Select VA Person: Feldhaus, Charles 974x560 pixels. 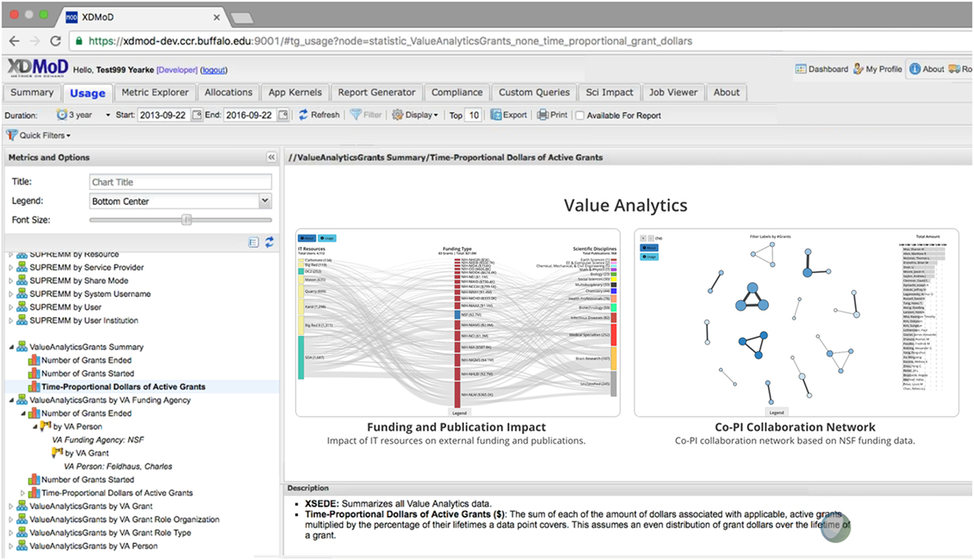point(118,467)
